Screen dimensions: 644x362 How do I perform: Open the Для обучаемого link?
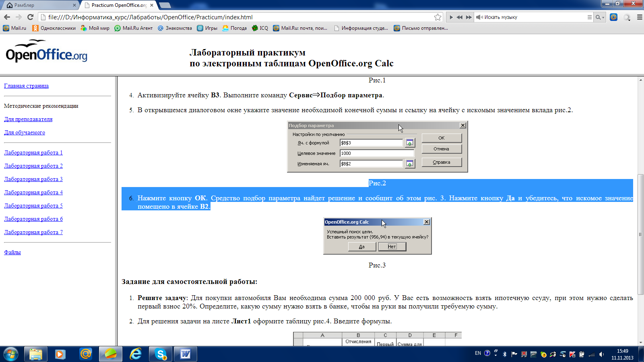coord(25,132)
